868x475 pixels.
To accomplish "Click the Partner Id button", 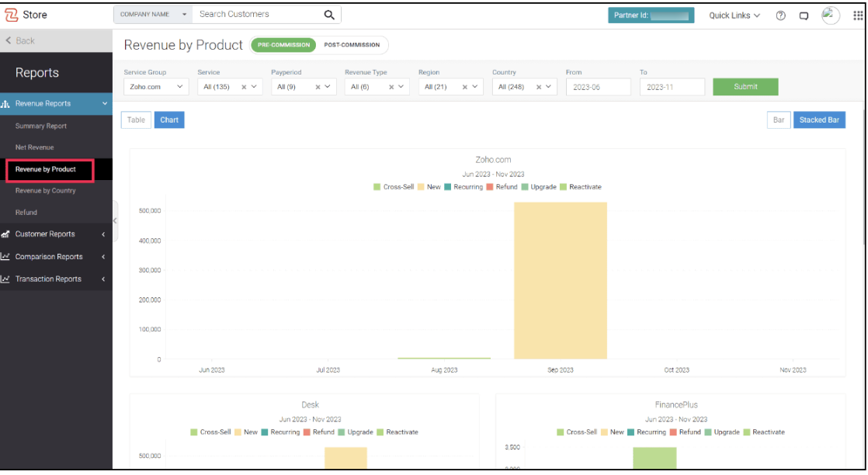I will pyautogui.click(x=651, y=16).
